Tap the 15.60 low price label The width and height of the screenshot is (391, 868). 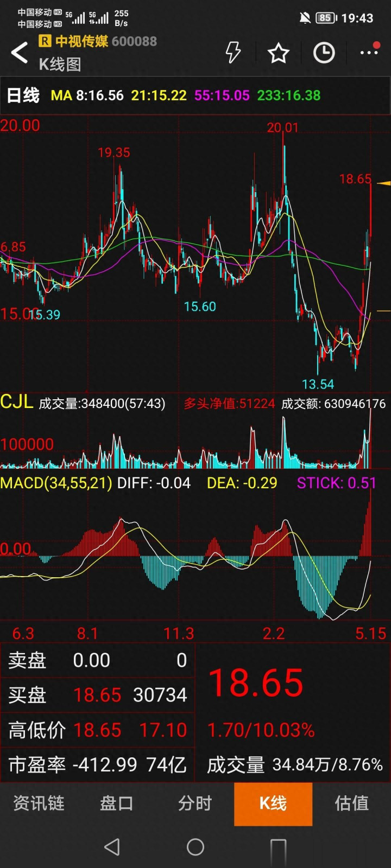pos(200,307)
